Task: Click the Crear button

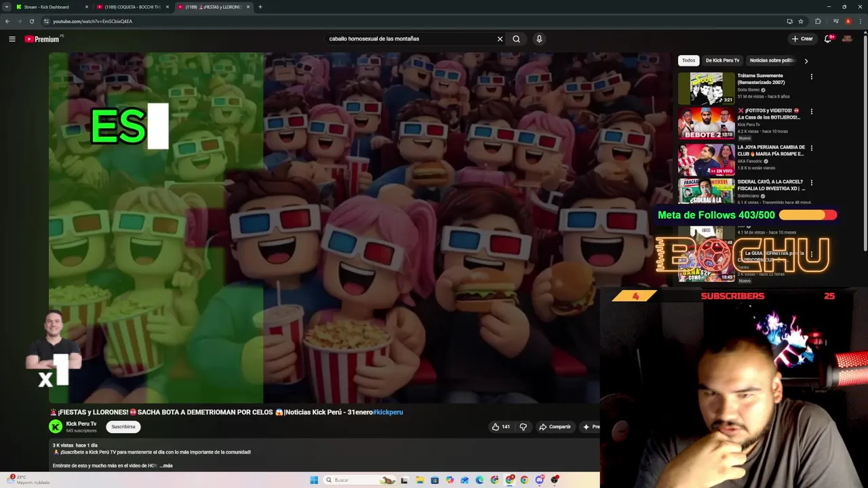Action: point(802,39)
